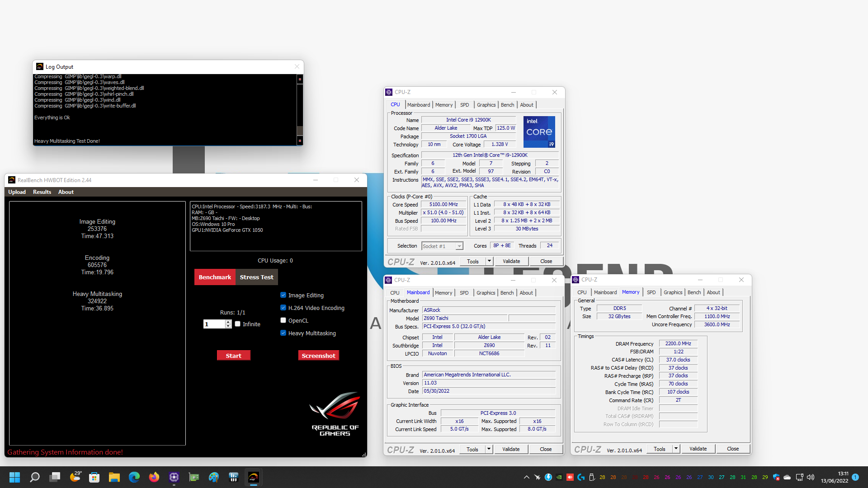This screenshot has height=488, width=868.
Task: Click the Runs number input field
Action: (x=214, y=324)
